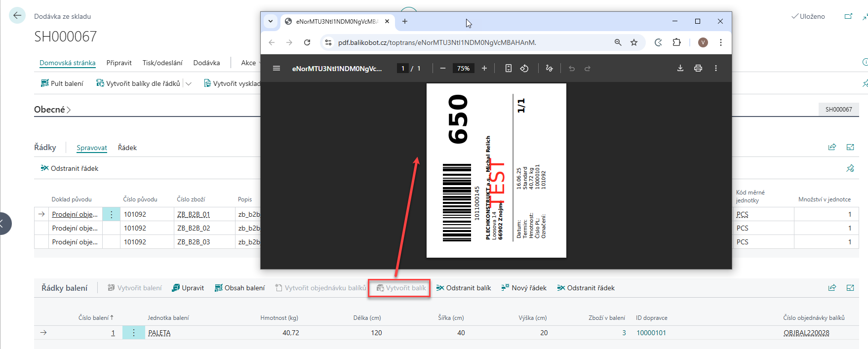Print the PDF shipping label
868x349 pixels.
[698, 68]
